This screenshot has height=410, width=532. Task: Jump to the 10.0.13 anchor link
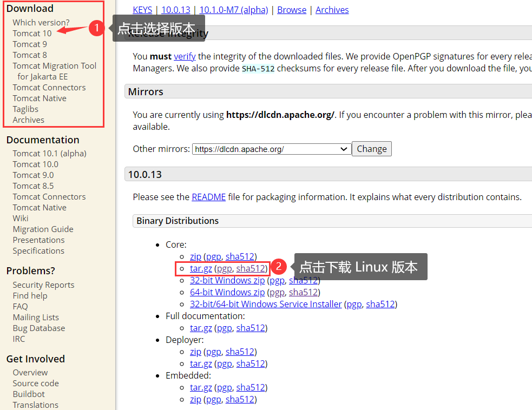point(175,10)
